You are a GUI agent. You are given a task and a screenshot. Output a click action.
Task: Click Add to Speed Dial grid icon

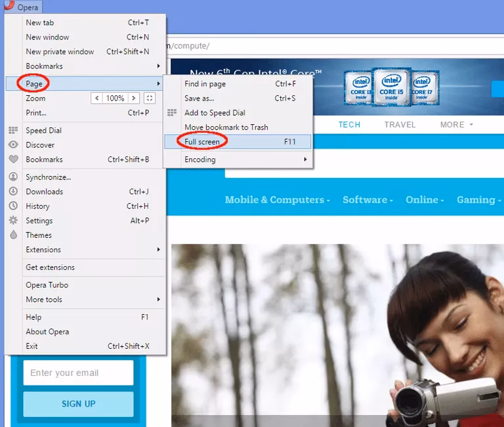(172, 112)
